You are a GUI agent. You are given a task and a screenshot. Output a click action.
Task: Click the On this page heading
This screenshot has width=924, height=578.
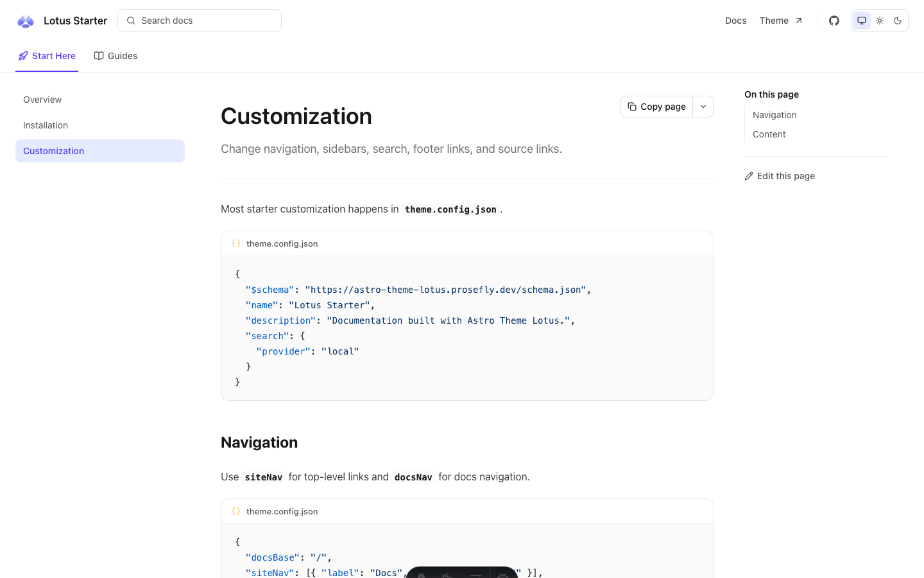click(x=771, y=94)
